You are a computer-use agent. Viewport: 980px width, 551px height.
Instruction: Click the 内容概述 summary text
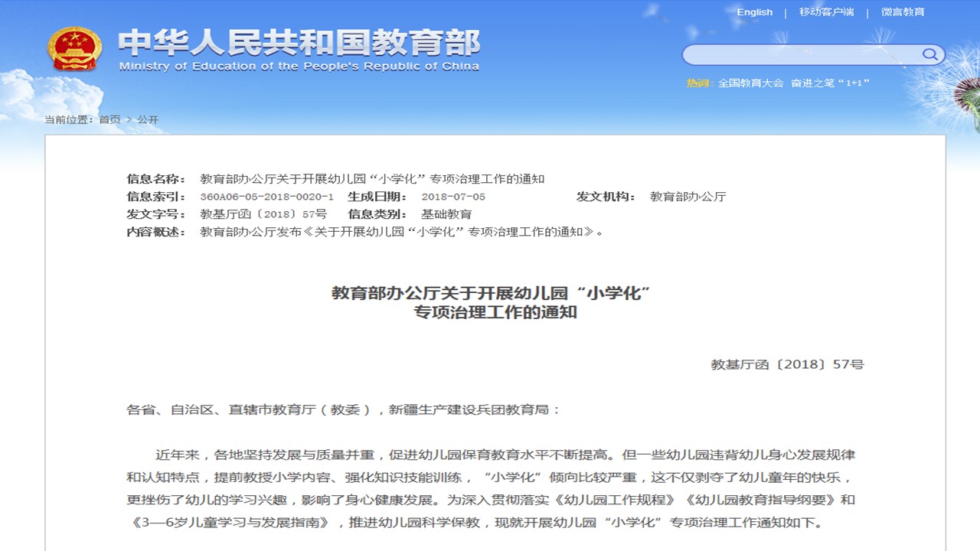click(x=401, y=232)
